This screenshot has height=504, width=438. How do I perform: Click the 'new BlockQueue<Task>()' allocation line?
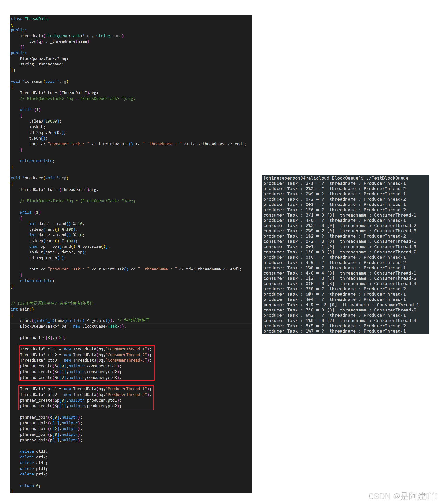pos(73,326)
